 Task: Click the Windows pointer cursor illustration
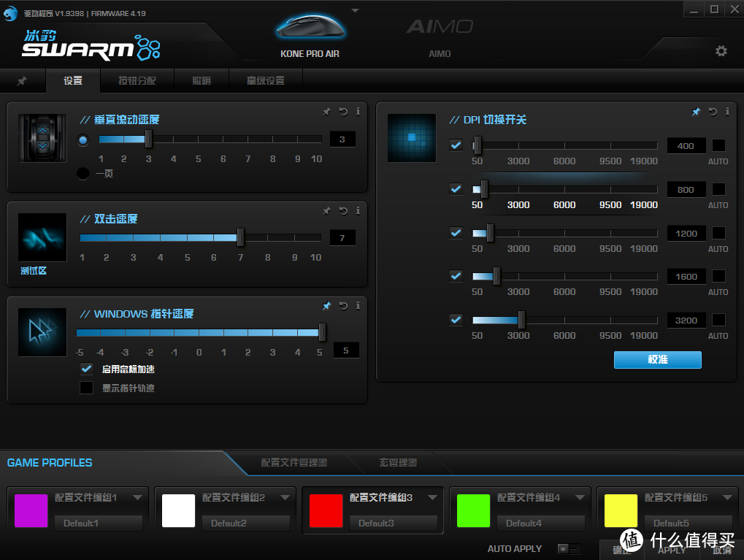tap(42, 332)
